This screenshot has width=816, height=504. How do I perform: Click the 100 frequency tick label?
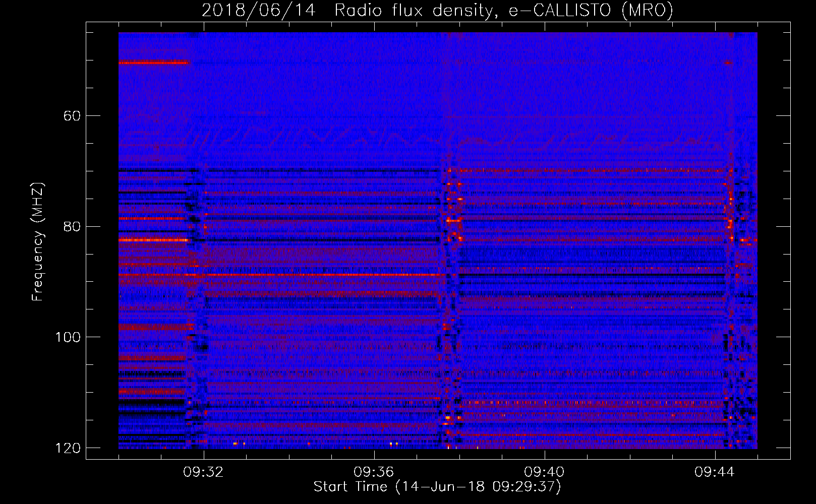(68, 337)
